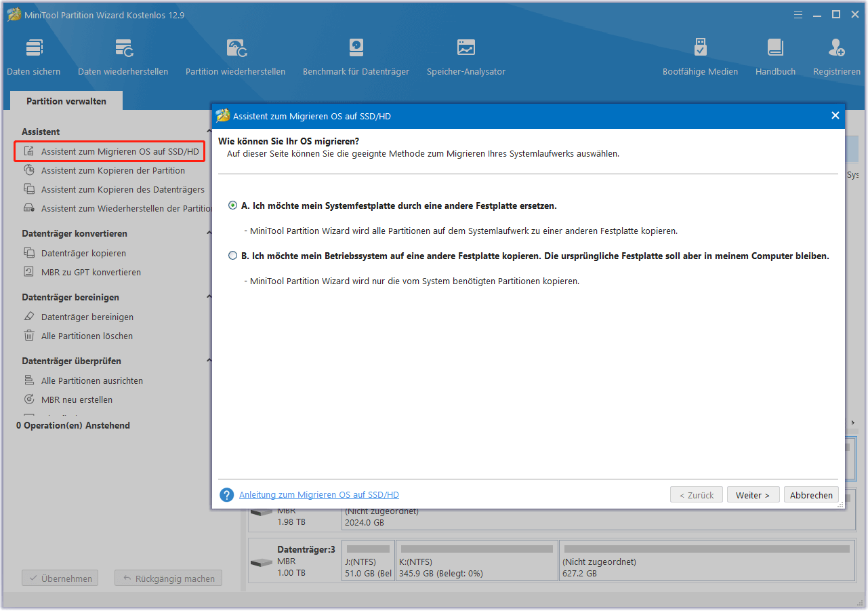Click the disk map right scroll arrow

click(x=853, y=422)
